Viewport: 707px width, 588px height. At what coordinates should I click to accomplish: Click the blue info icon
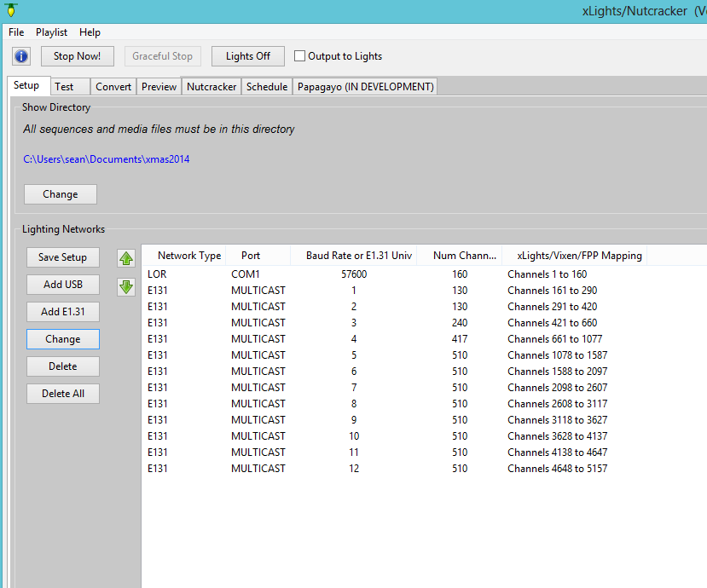tap(21, 56)
